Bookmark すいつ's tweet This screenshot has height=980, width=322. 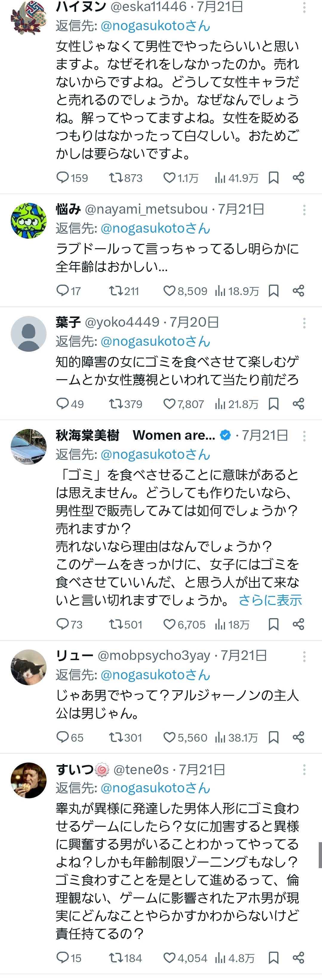(273, 958)
